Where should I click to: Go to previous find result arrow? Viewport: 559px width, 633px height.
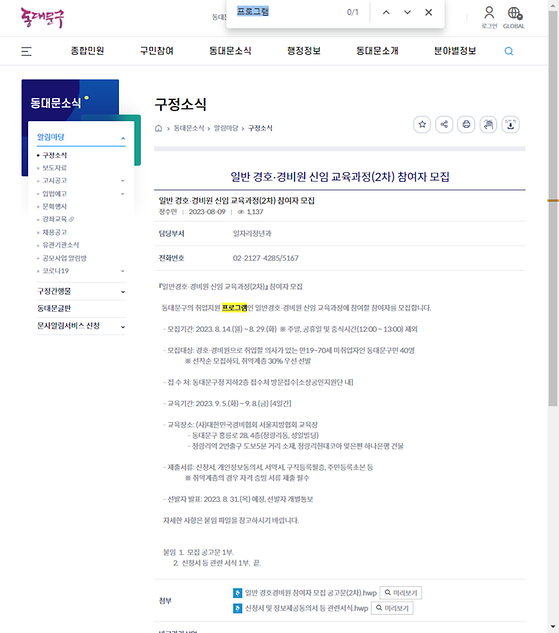tap(386, 12)
